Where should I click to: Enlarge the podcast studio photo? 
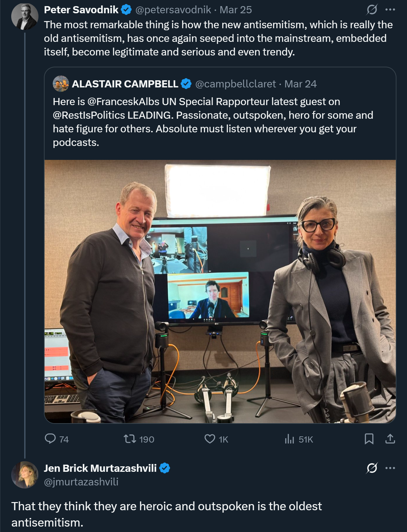click(220, 292)
